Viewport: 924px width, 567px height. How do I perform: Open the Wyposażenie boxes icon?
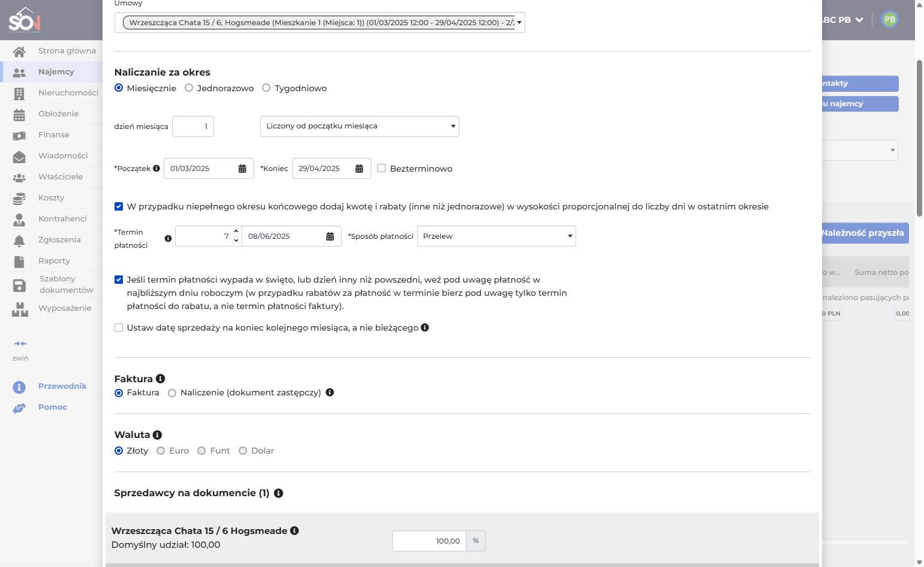coord(20,309)
